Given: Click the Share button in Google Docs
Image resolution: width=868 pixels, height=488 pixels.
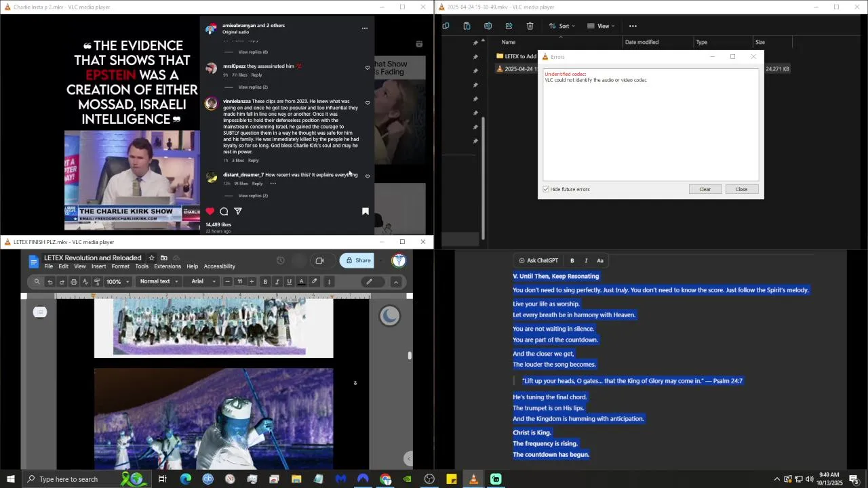Looking at the screenshot, I should (358, 260).
